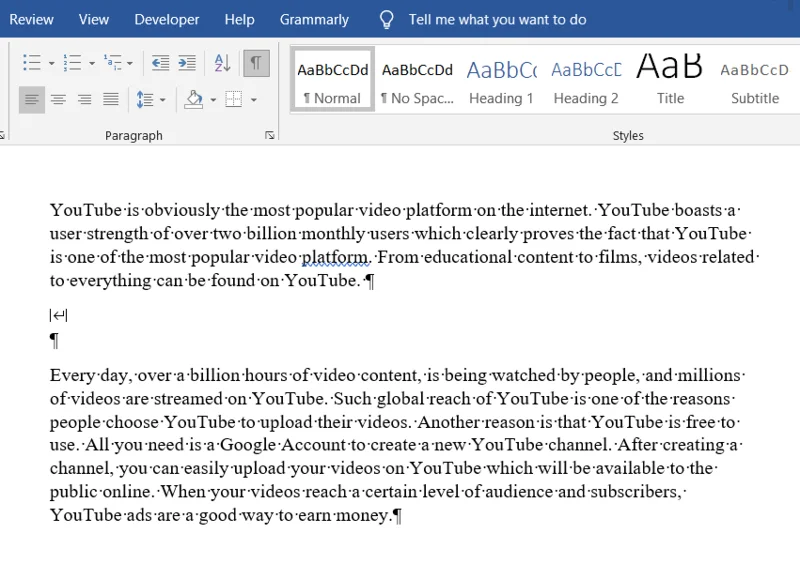Click the Numbering list icon
800x564 pixels.
[72, 63]
